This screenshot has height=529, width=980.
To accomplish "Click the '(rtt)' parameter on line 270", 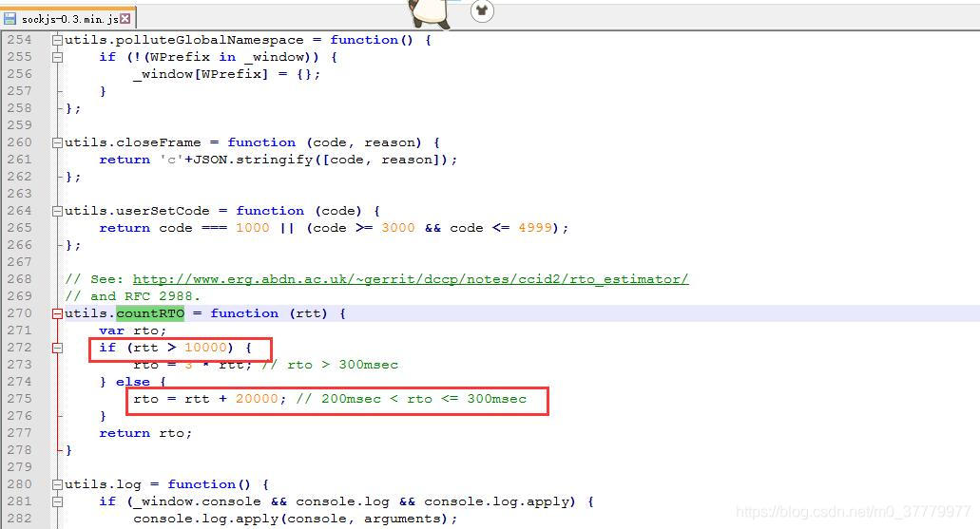I will tap(308, 313).
